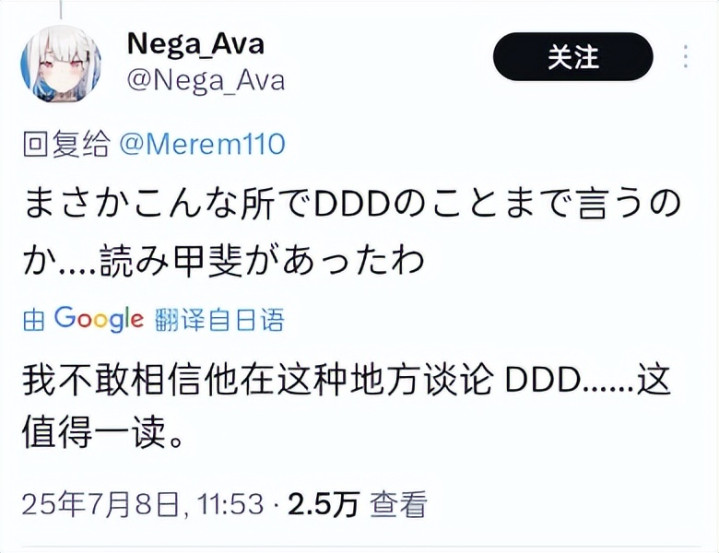The image size is (719, 553).
Task: Open the post date 25年7月8日
Action: (x=100, y=504)
